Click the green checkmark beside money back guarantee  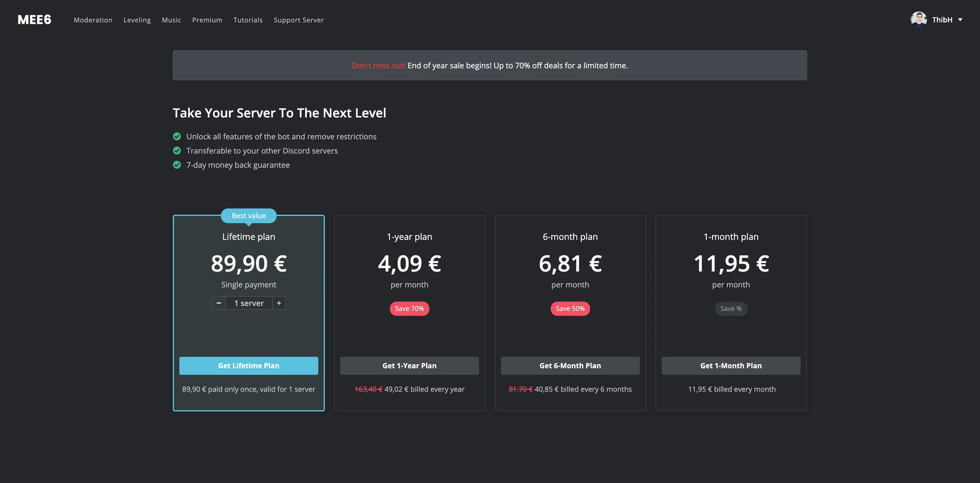[x=177, y=165]
